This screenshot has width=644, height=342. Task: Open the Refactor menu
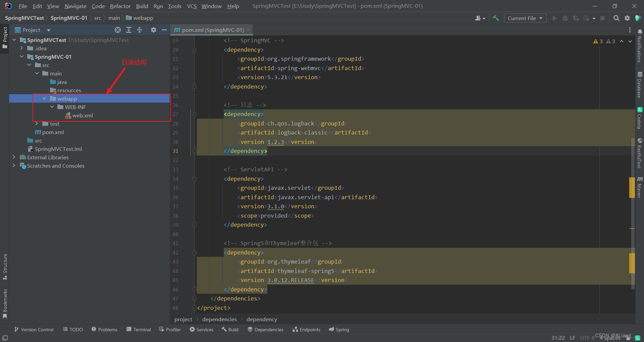pos(120,6)
